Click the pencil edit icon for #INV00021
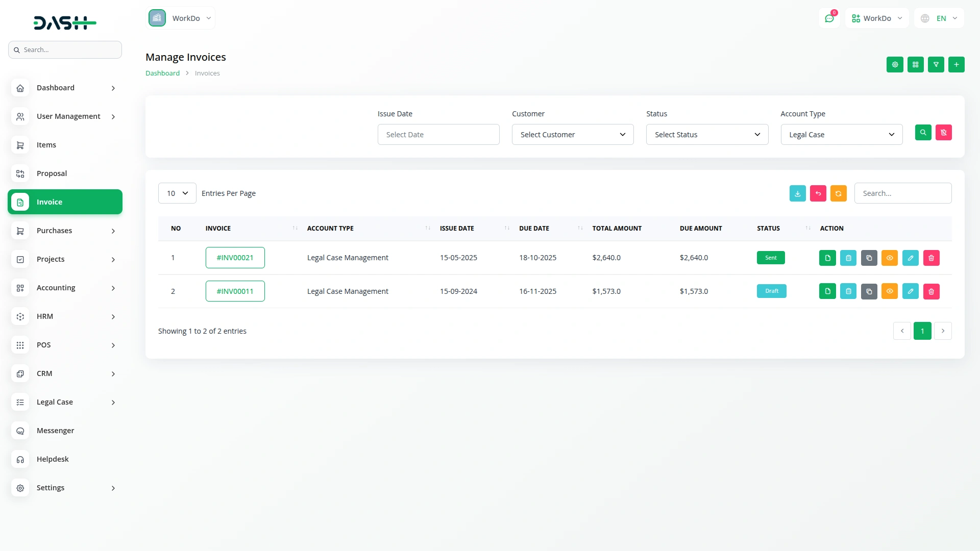The image size is (980, 551). click(911, 258)
